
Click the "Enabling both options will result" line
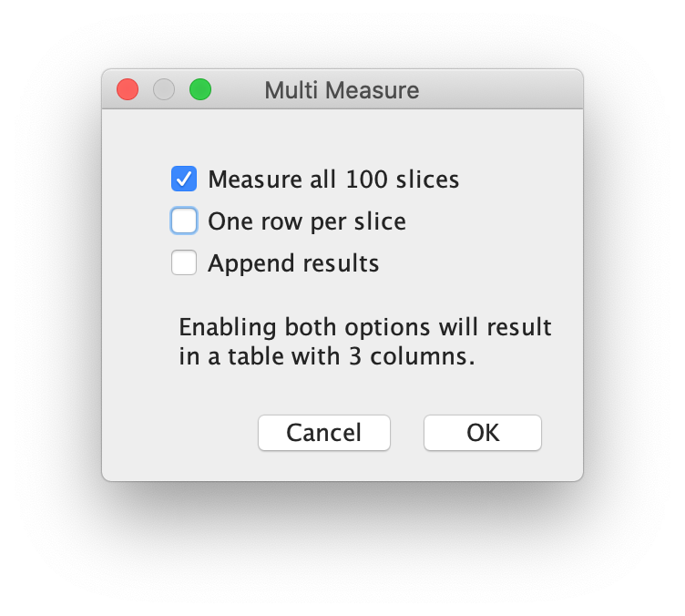click(x=365, y=327)
